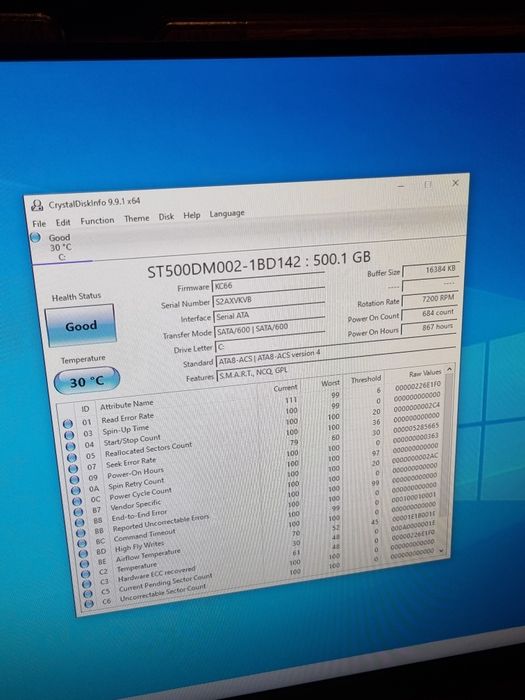Click the Transfer Mode field SATA/600 | SATA/600
This screenshot has height=700, width=525.
270,329
